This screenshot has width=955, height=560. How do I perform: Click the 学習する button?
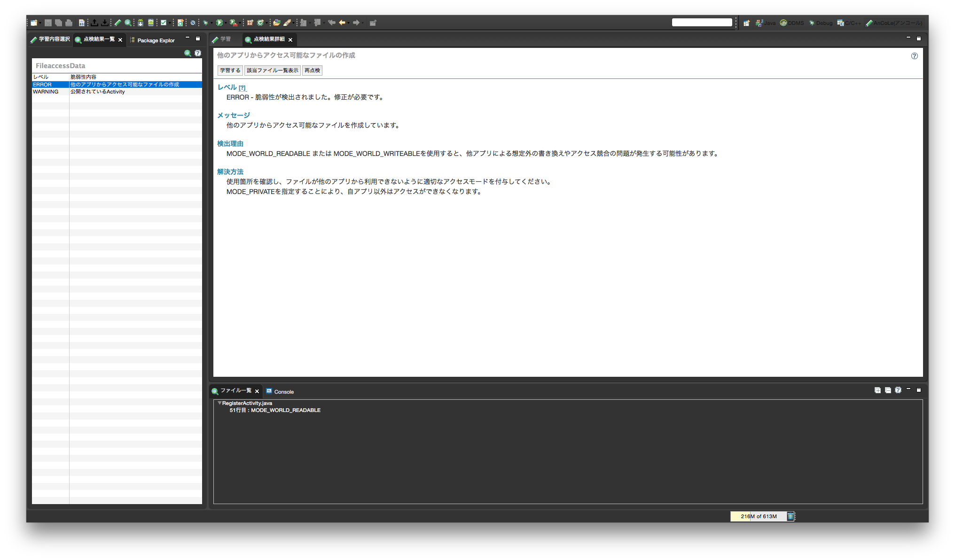230,70
